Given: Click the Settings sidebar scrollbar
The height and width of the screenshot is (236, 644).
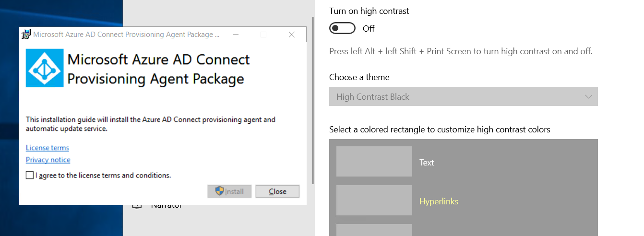Looking at the screenshot, I should [x=313, y=101].
